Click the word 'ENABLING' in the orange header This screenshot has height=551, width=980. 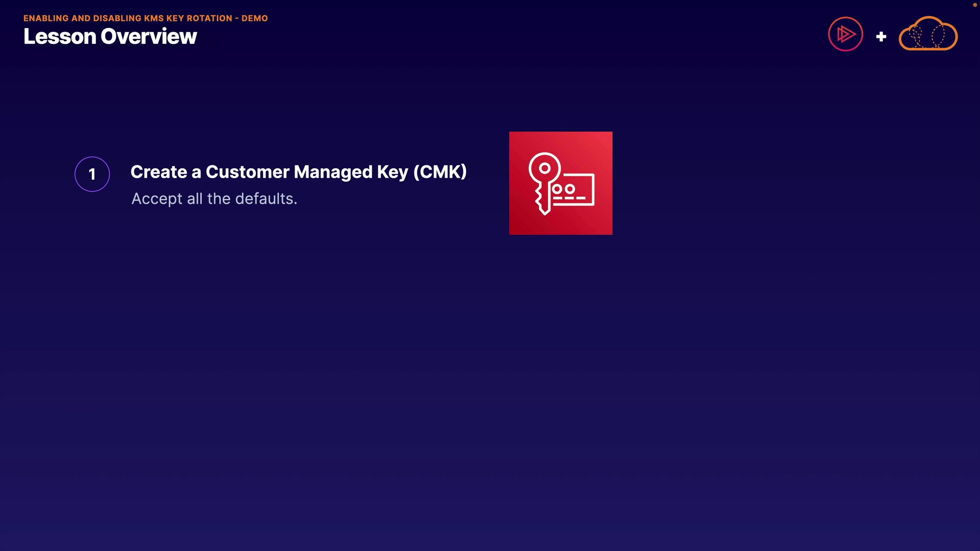(x=46, y=18)
